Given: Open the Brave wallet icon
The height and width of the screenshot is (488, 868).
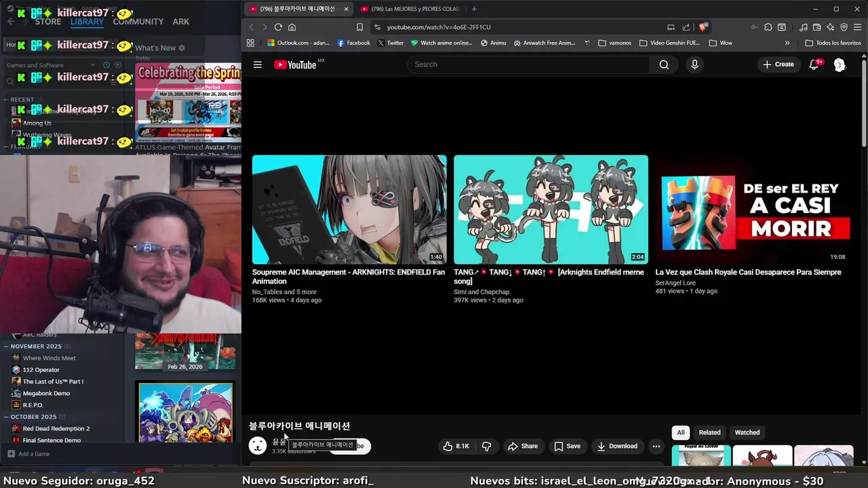Looking at the screenshot, I should [x=817, y=27].
